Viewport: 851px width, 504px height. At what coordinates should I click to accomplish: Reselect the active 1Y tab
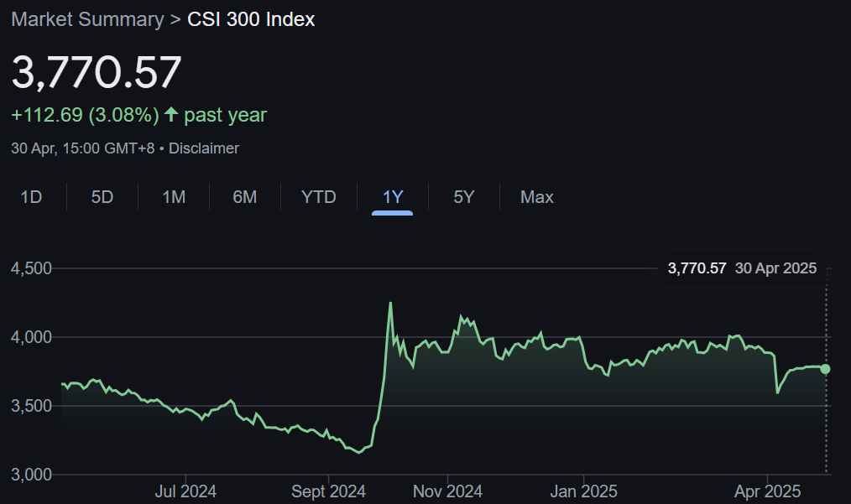pyautogui.click(x=391, y=196)
